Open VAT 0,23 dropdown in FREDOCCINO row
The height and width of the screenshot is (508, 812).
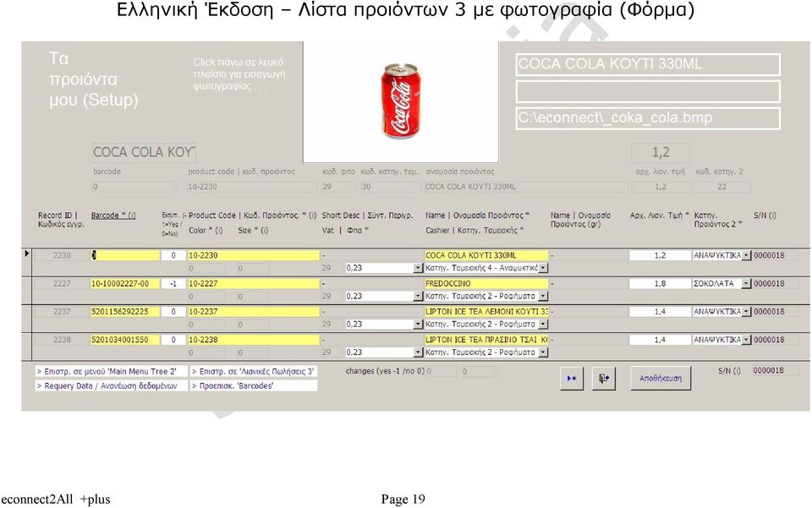(x=418, y=296)
